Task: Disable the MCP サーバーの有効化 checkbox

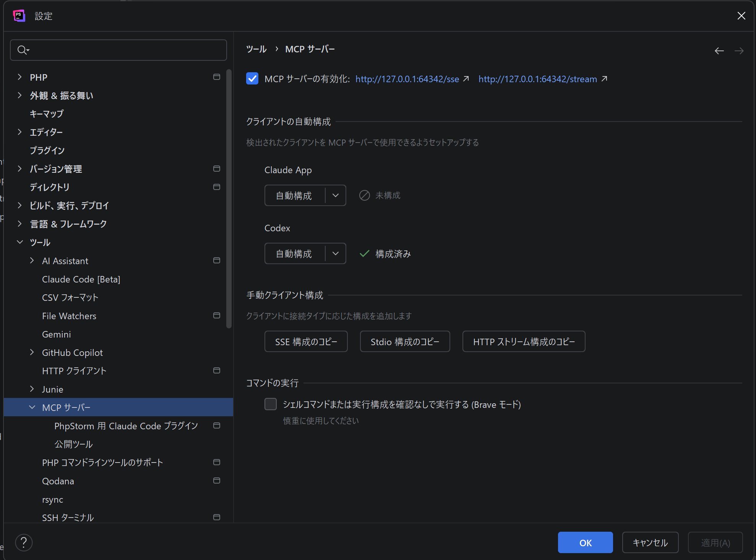Action: pyautogui.click(x=252, y=79)
